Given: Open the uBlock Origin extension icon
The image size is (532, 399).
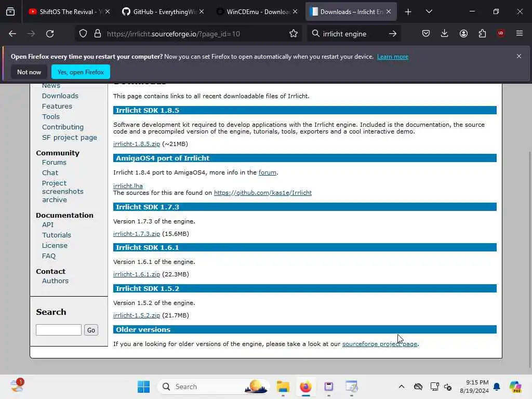Looking at the screenshot, I should (x=501, y=34).
